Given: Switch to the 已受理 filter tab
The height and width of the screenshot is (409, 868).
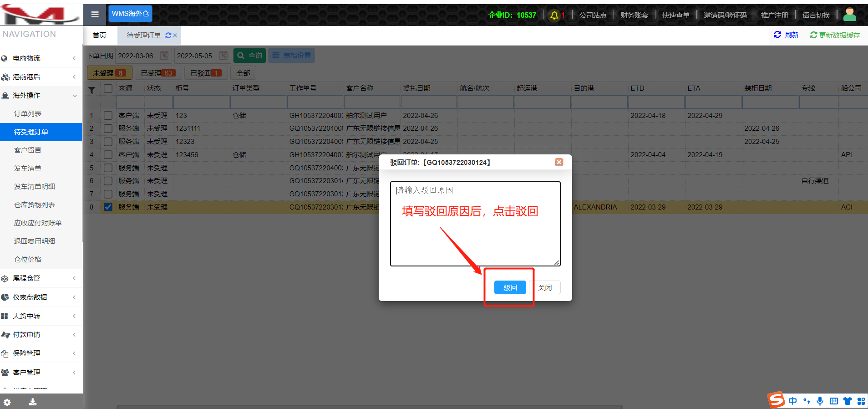Looking at the screenshot, I should (x=157, y=73).
